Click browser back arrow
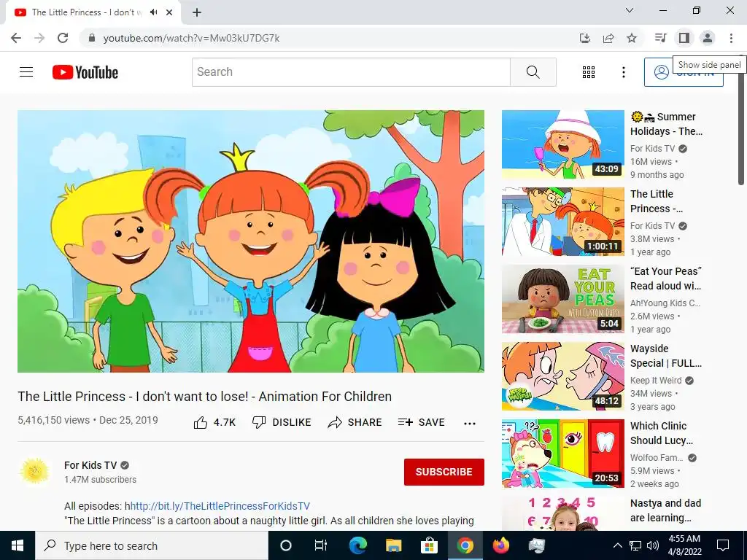This screenshot has height=560, width=747. tap(16, 38)
